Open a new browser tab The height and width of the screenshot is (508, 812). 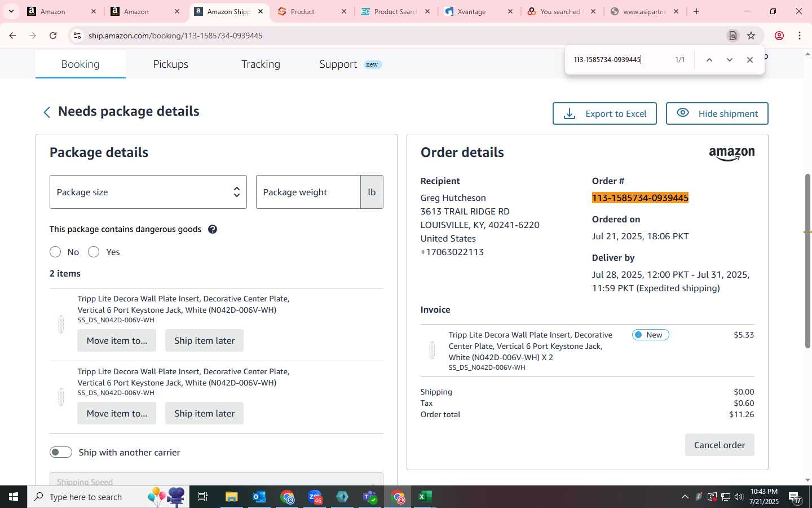pos(696,11)
